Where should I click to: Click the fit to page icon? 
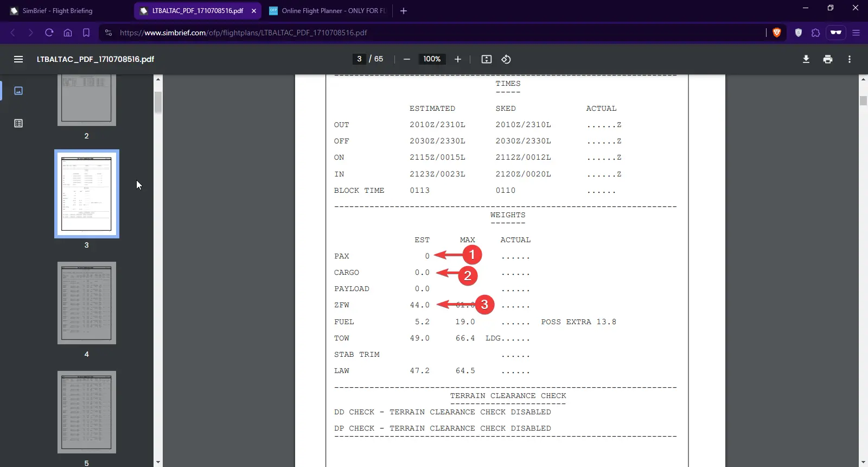pyautogui.click(x=487, y=59)
